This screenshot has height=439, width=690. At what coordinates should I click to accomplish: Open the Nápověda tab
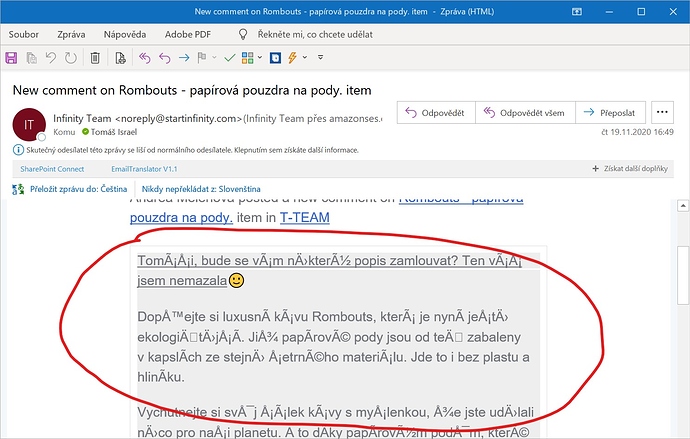point(125,34)
